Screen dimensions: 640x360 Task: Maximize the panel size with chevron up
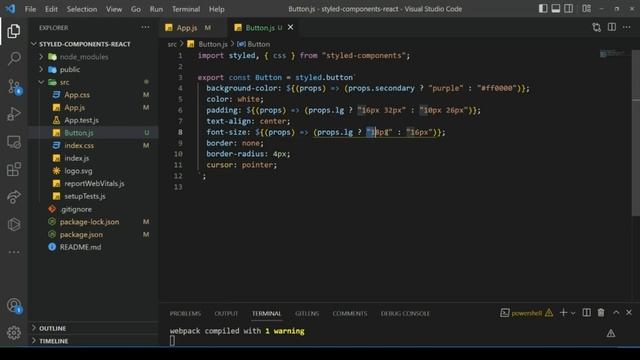616,313
